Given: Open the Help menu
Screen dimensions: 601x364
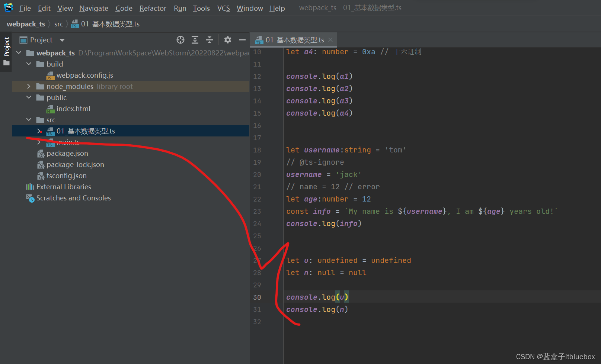Looking at the screenshot, I should tap(277, 8).
